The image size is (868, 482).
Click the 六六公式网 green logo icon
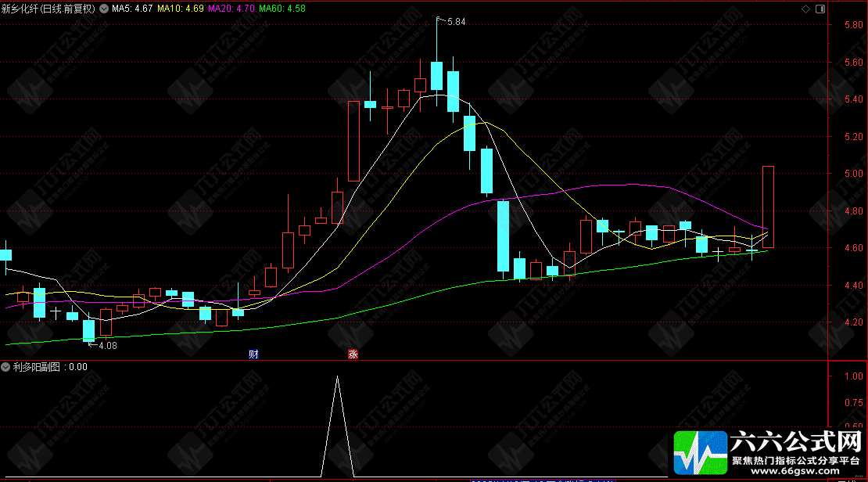click(701, 452)
